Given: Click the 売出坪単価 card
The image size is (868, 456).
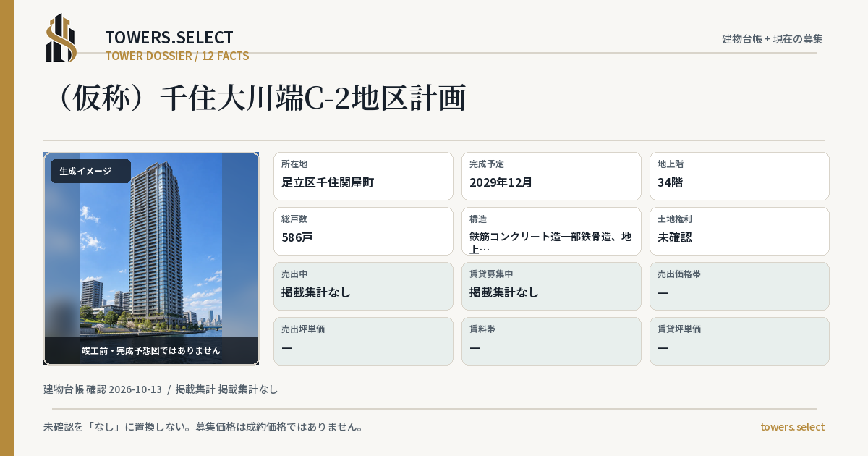Looking at the screenshot, I should (x=363, y=341).
